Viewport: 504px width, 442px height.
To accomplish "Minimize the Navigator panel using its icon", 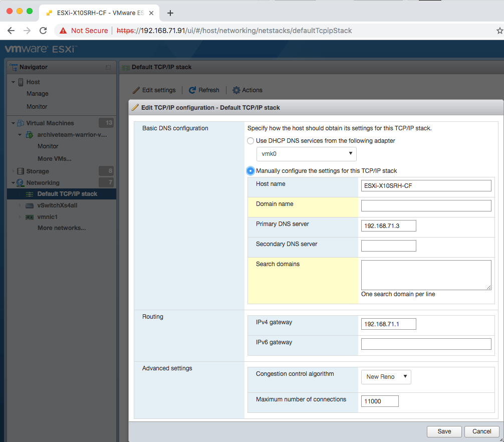I will click(x=108, y=67).
